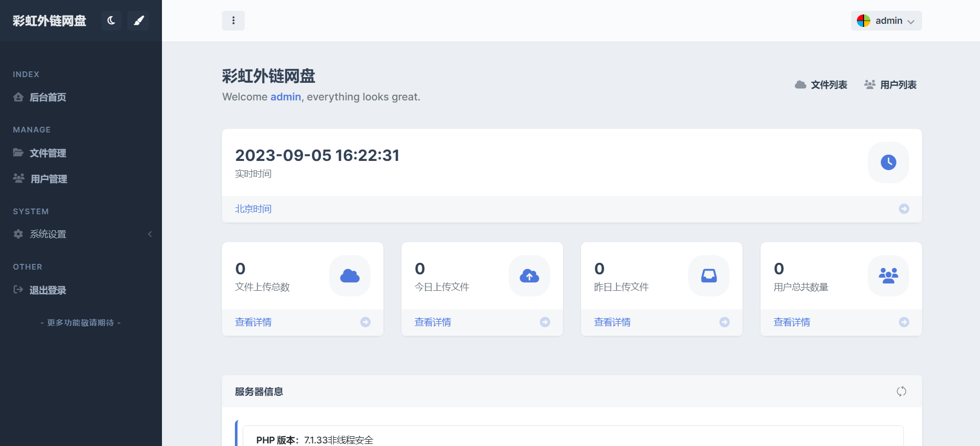Click the folder icon beside 文件管理

(18, 152)
